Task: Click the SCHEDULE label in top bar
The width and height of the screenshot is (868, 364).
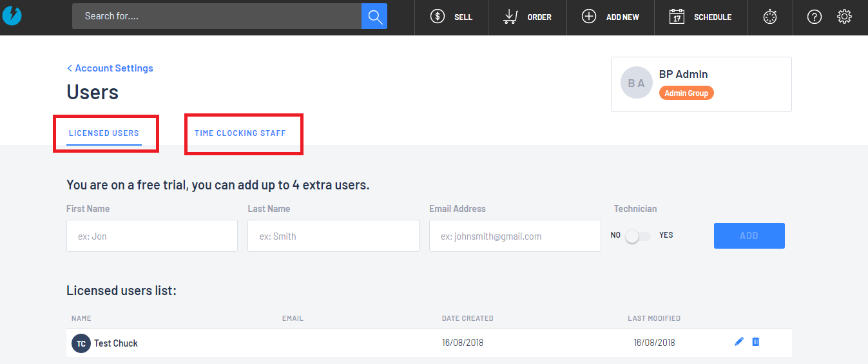Action: [713, 17]
